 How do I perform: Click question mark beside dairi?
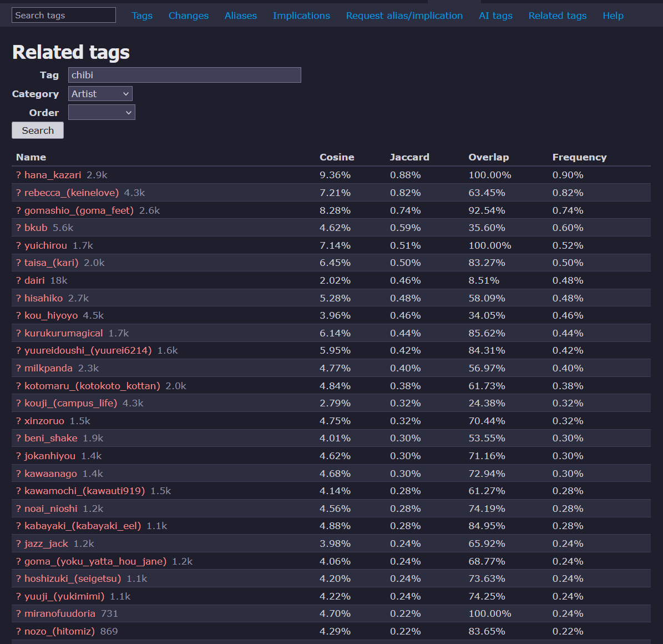tap(18, 280)
